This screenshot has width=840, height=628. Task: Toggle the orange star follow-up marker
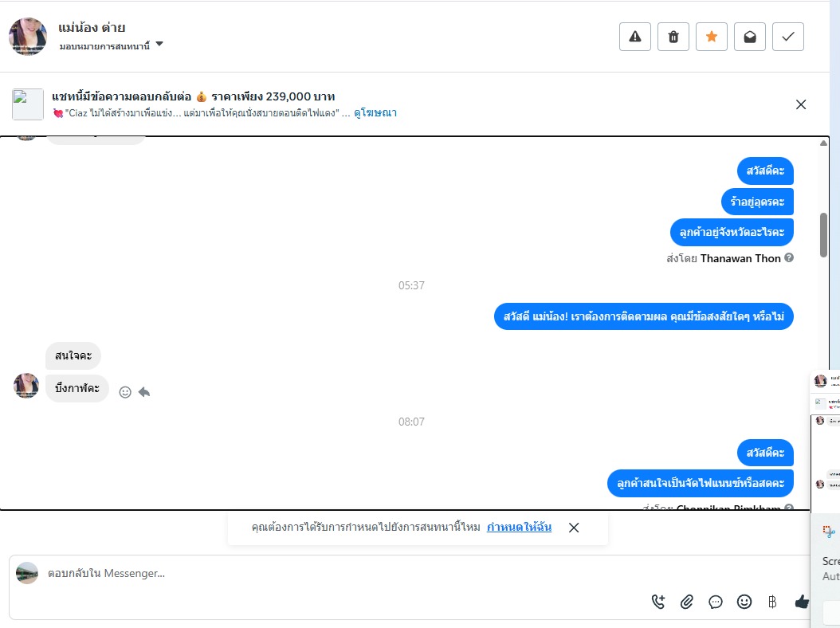tap(712, 37)
